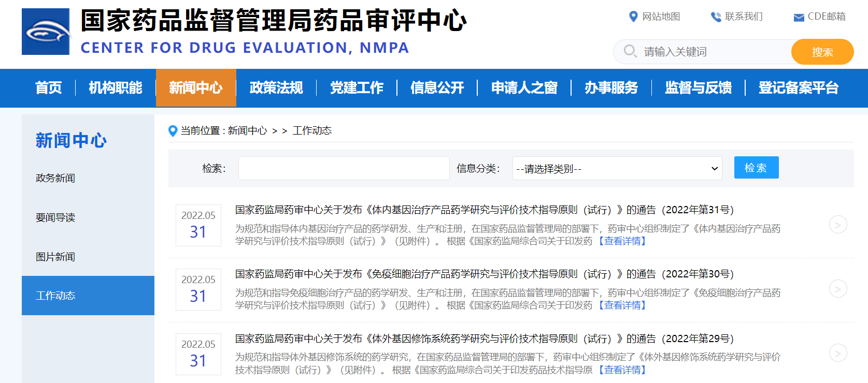Click the 新闻中心 sidebar heading

click(71, 140)
